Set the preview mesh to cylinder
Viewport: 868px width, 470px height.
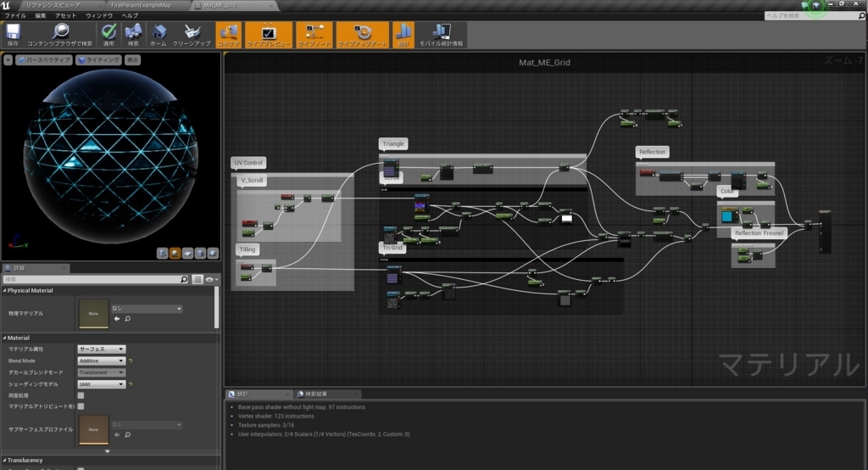pyautogui.click(x=162, y=254)
